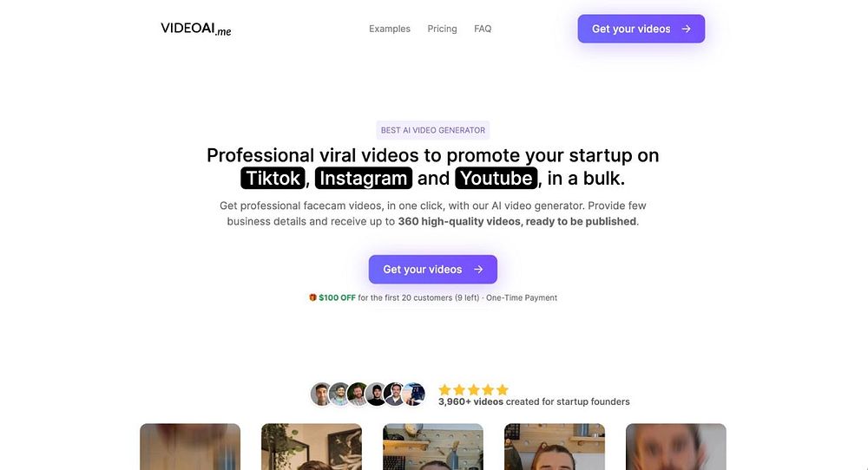Screen dimensions: 868x470
Task: Click the arrow icon in hero button
Action: tap(478, 270)
